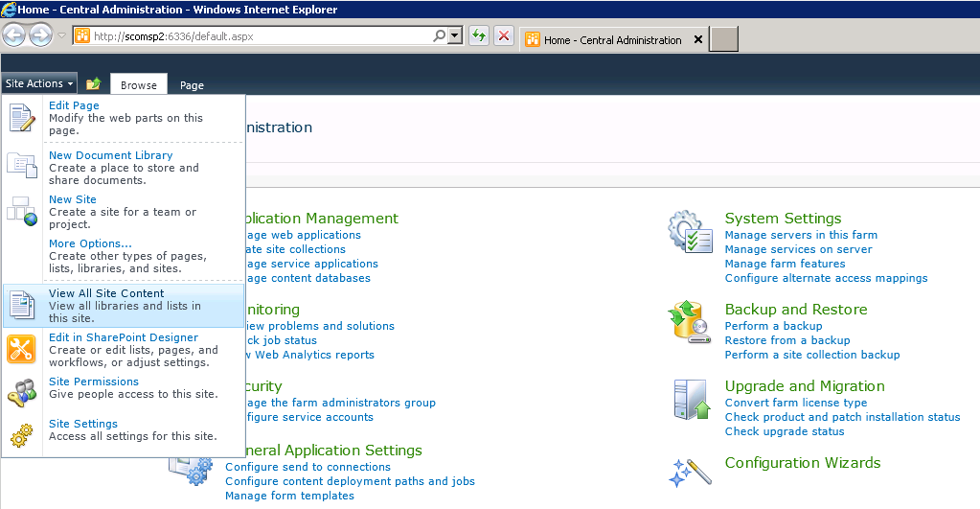Viewport: 980px width, 509px height.
Task: Switch to the Page ribbon tab
Action: pos(192,85)
